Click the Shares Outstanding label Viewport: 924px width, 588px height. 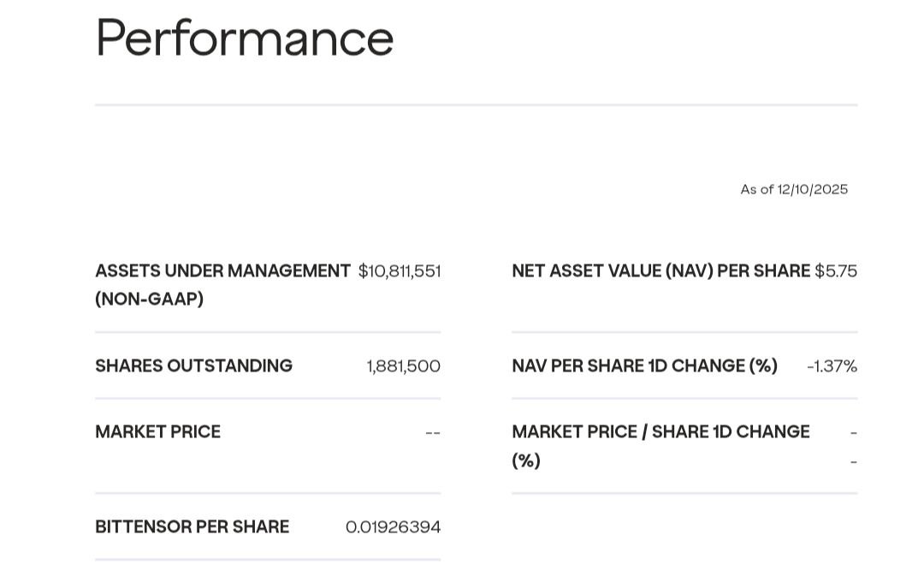click(193, 366)
